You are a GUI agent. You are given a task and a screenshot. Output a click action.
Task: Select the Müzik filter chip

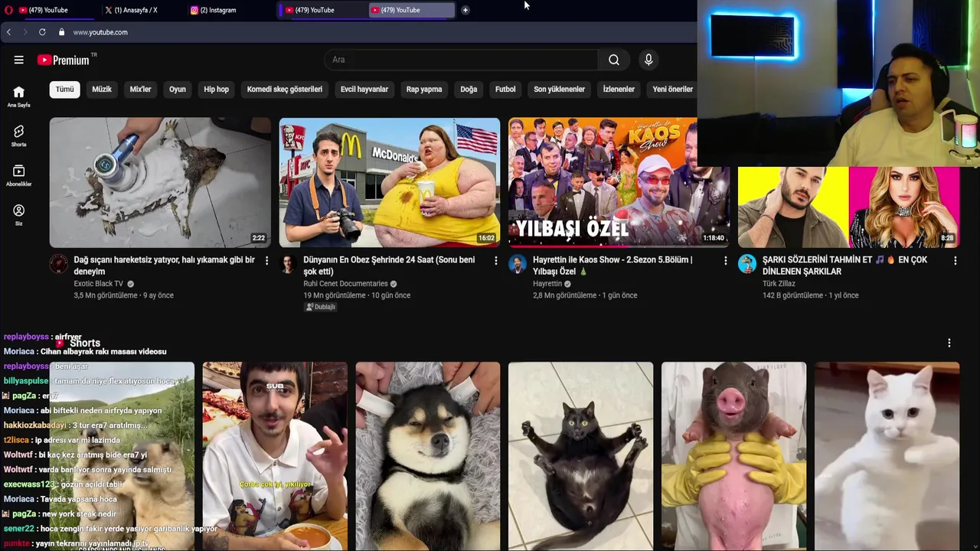click(102, 90)
